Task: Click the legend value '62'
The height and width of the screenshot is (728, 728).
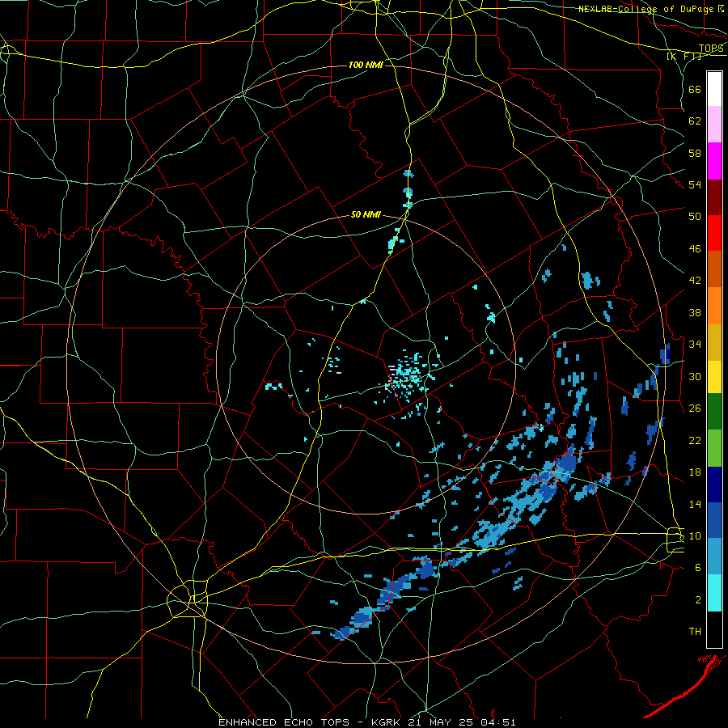Action: pos(695,121)
